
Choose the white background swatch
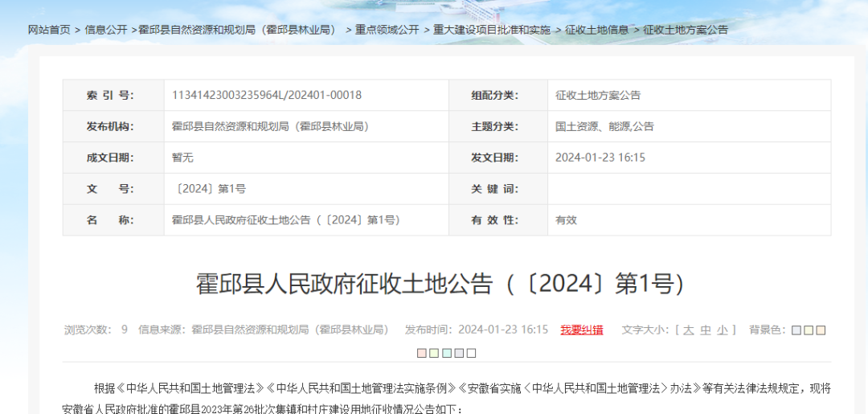pos(471,353)
